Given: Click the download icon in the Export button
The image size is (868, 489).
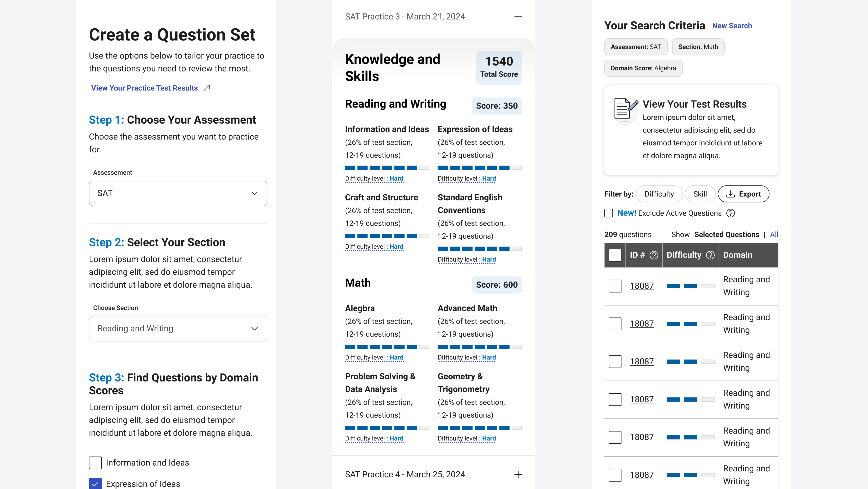Looking at the screenshot, I should pos(730,194).
